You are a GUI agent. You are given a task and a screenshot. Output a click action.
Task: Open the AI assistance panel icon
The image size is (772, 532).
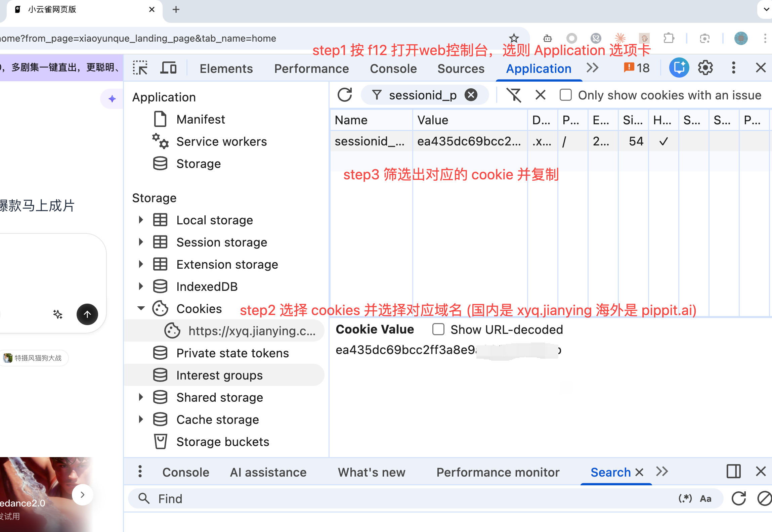[679, 68]
